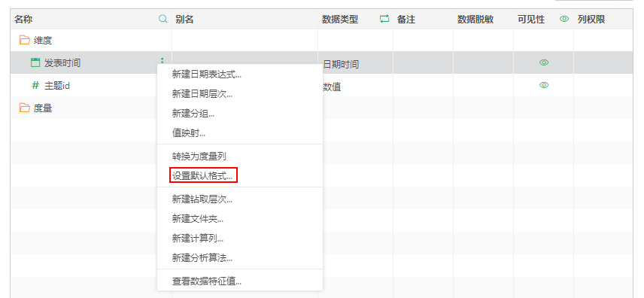The width and height of the screenshot is (644, 298).
Task: Choose 转换为度量列 in the menu
Action: point(199,157)
